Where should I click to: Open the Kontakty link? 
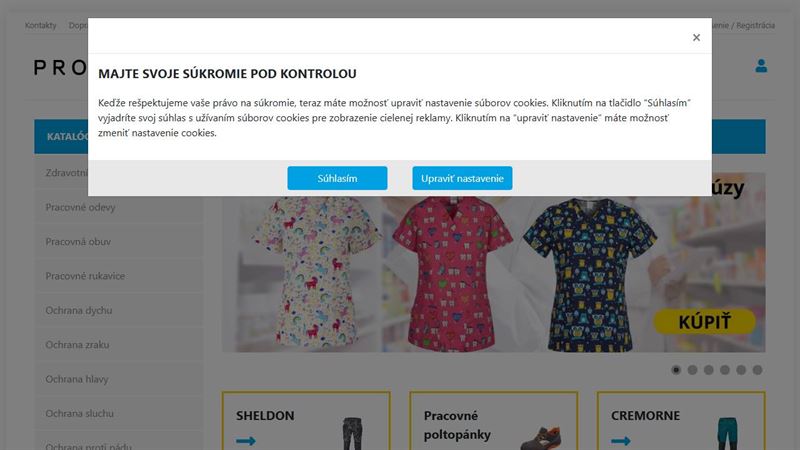(41, 25)
